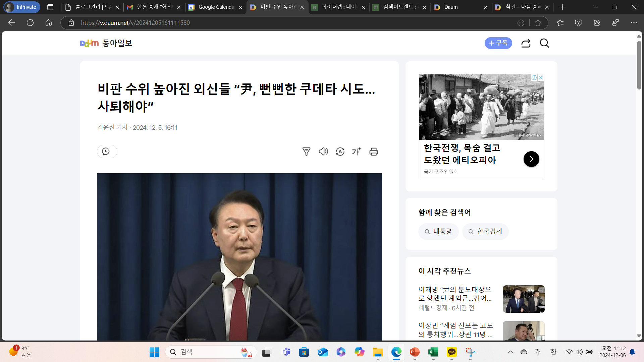Click the translate article icon
Screen dimensions: 644x362
click(340, 152)
